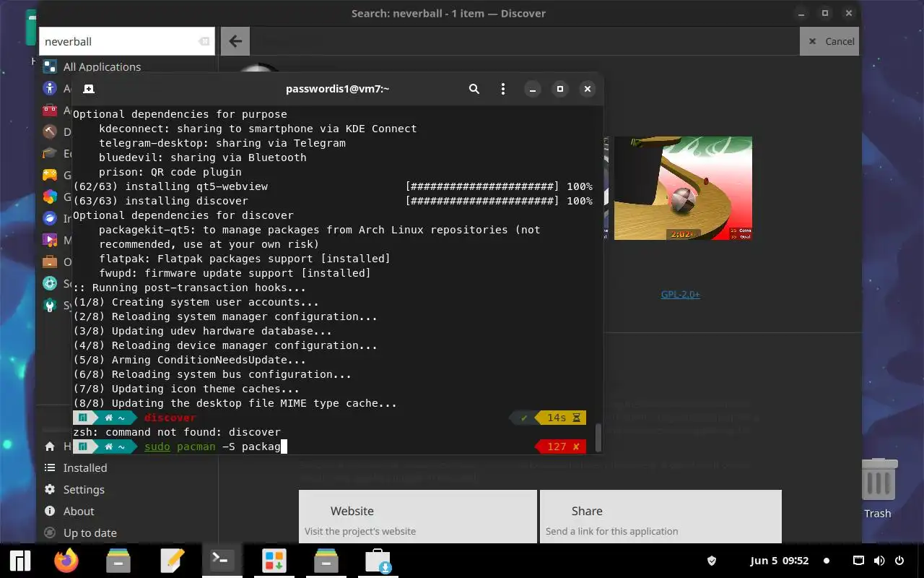Image resolution: width=924 pixels, height=578 pixels.
Task: Click the terminal scrollbar handle
Action: click(x=597, y=436)
